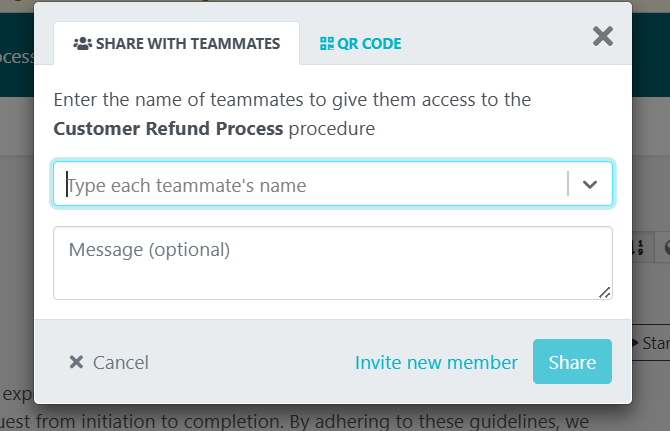
Task: Close the share dialog with the X
Action: click(x=603, y=37)
